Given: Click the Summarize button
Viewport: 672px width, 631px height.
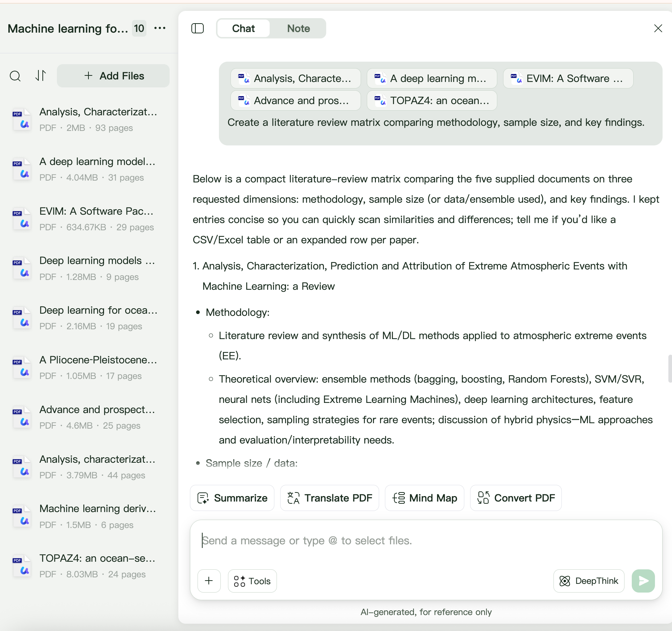Looking at the screenshot, I should tap(232, 498).
